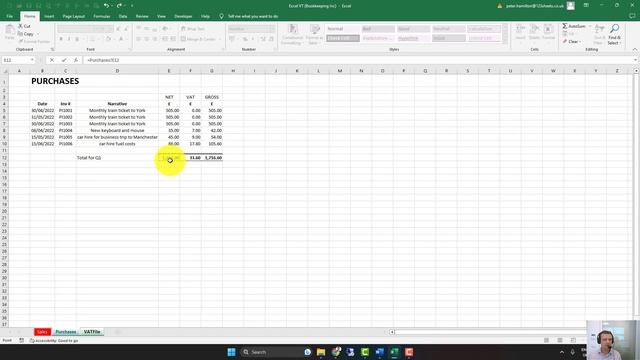Click the user account avatar
The width and height of the screenshot is (640, 360).
coord(571,6)
